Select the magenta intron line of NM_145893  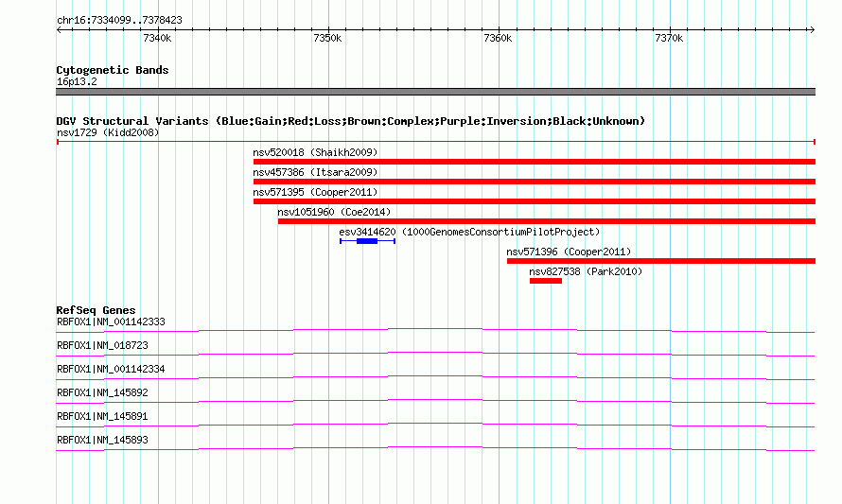[x=435, y=447]
